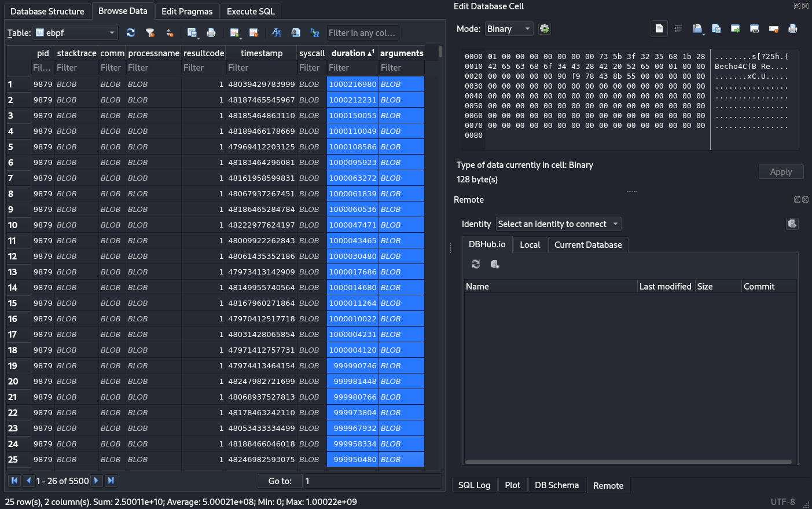Screen dimensions: 812x509
Task: Select duration cell 999950480
Action: pos(352,459)
